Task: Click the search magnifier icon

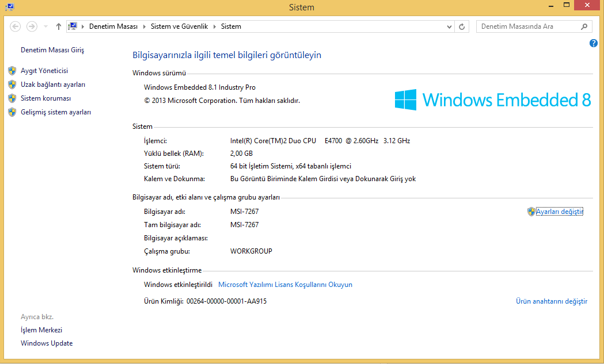Action: pos(584,26)
